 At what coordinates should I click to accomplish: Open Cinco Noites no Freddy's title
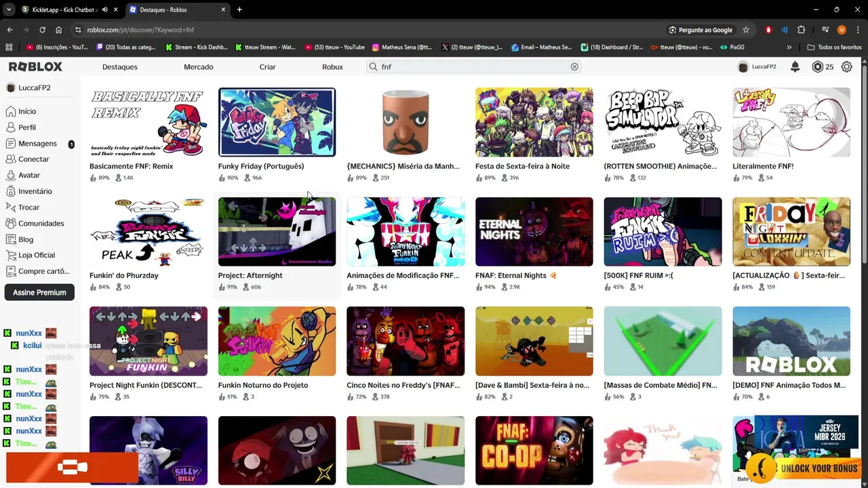pos(403,385)
